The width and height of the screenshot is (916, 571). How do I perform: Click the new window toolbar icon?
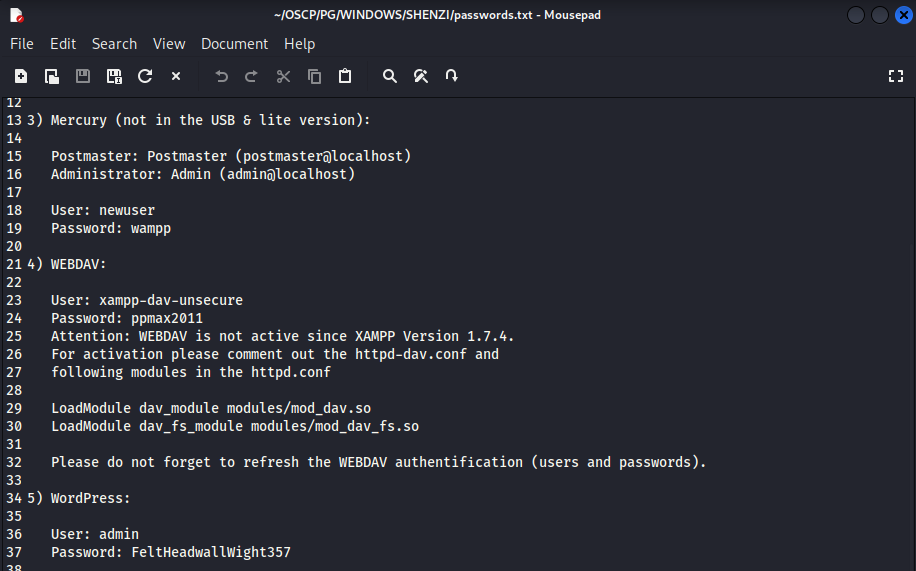point(52,76)
